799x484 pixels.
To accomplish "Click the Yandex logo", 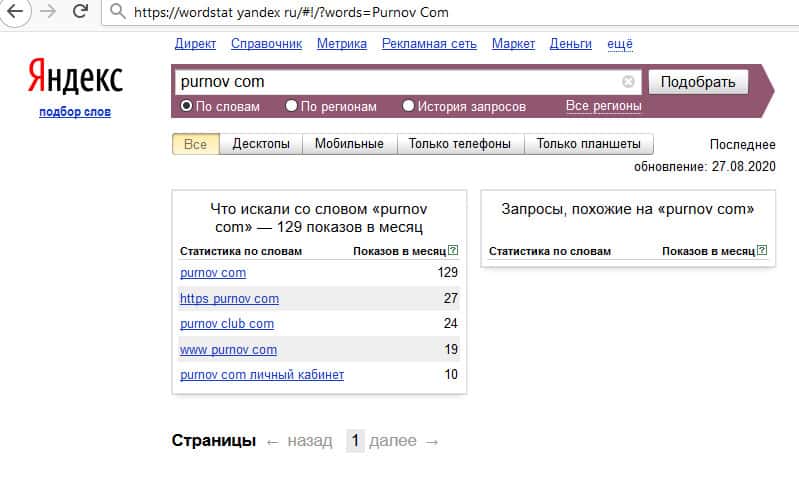I will pos(75,77).
